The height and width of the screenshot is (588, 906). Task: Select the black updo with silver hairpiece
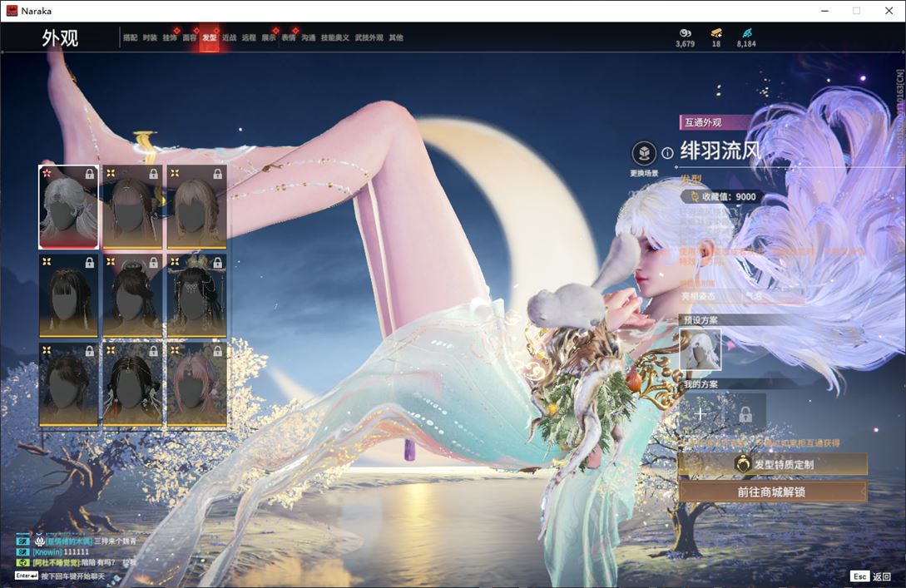pyautogui.click(x=132, y=296)
